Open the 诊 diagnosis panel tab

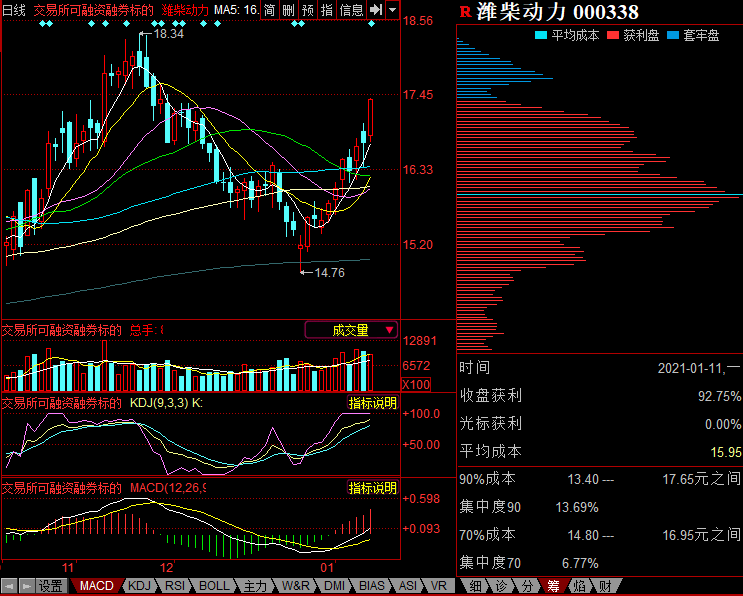point(501,586)
